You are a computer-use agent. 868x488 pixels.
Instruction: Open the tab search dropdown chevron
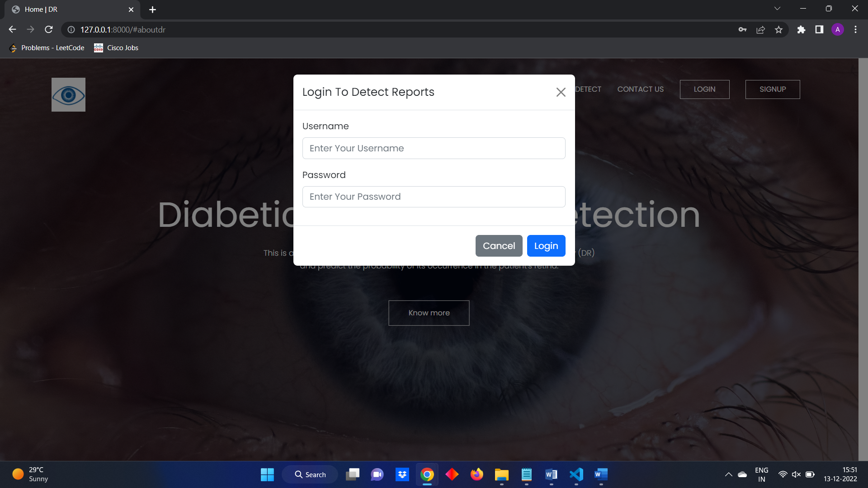777,8
